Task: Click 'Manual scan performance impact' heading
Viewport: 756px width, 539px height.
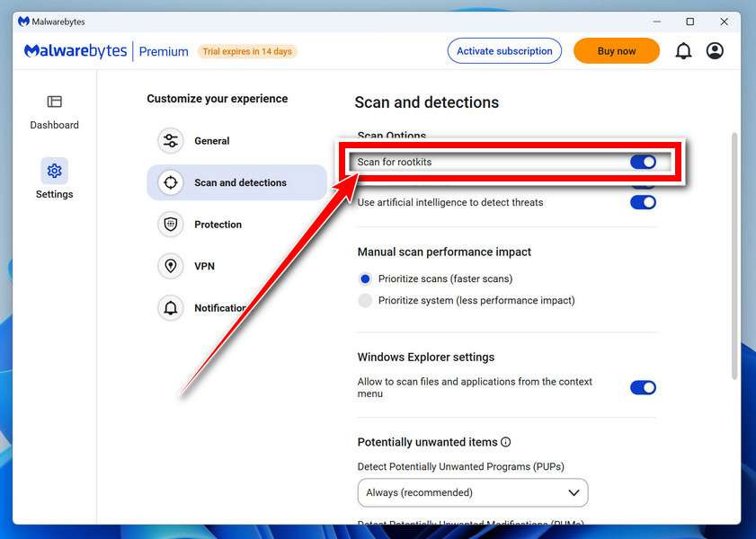Action: click(x=444, y=252)
